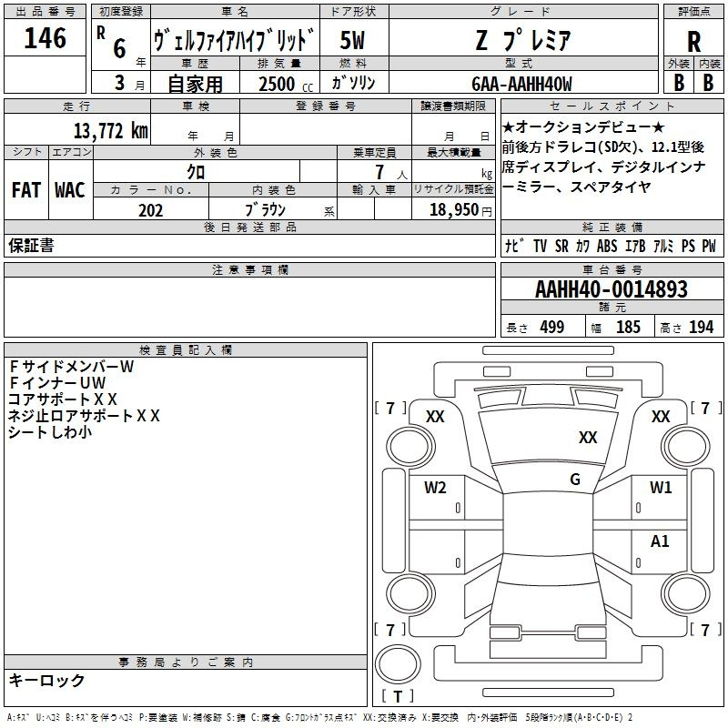Select the A1 scratch mark on the car

[660, 541]
